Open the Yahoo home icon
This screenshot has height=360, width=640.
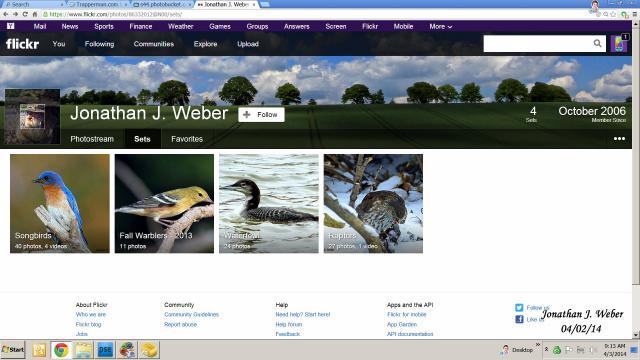point(11,26)
